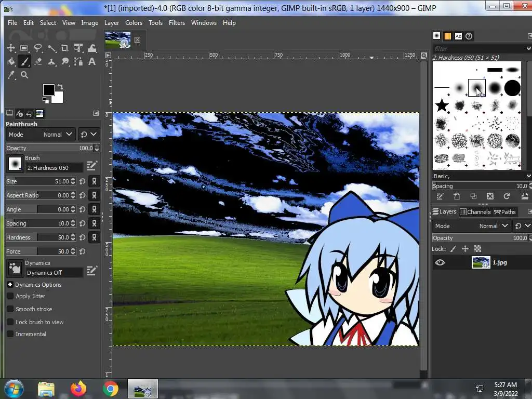Open paint mode group switch dropdown
The image size is (532, 399).
(88, 135)
